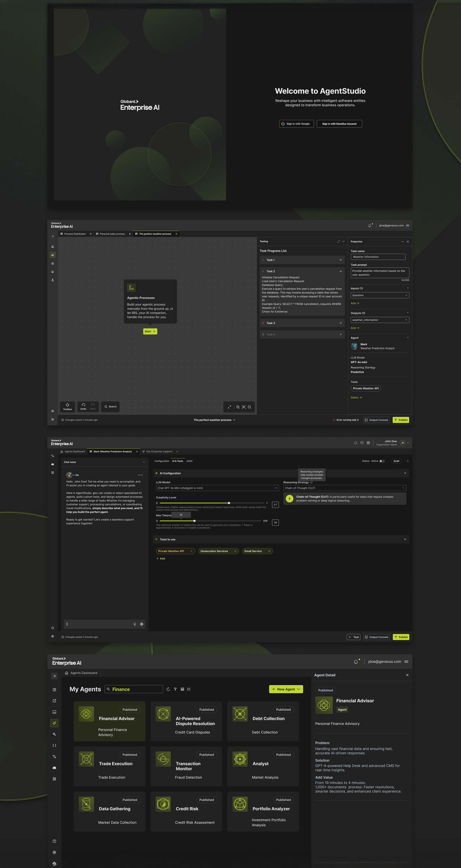The height and width of the screenshot is (868, 461).
Task: Collapse the AI Configuration section
Action: 405,474
